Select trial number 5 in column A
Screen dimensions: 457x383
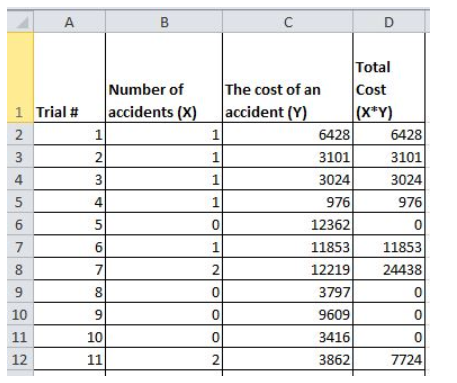tap(69, 224)
